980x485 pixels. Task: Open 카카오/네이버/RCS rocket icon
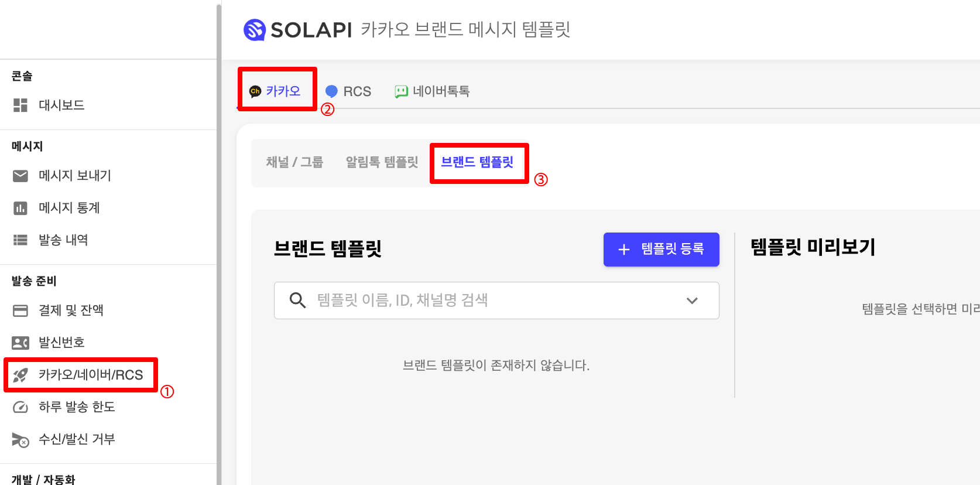pyautogui.click(x=20, y=375)
